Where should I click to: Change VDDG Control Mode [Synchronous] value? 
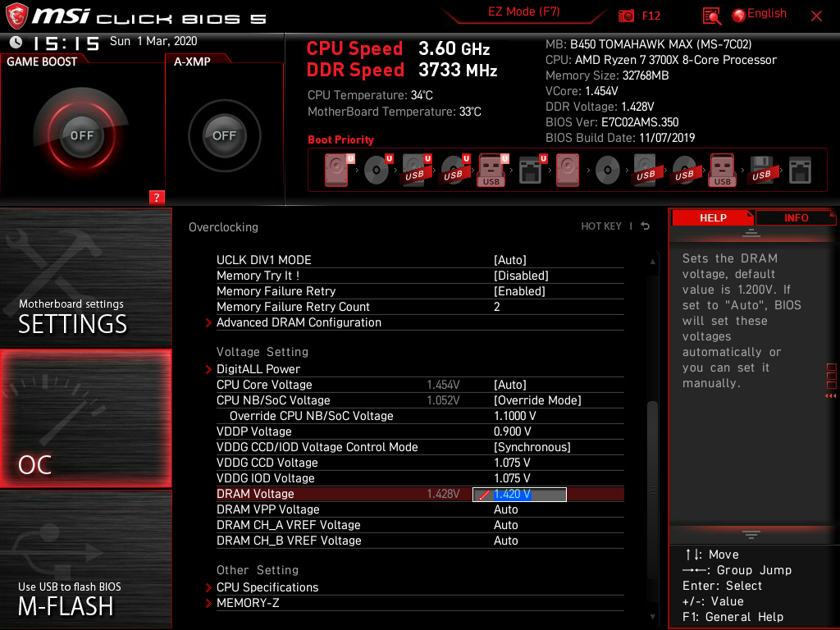(532, 447)
